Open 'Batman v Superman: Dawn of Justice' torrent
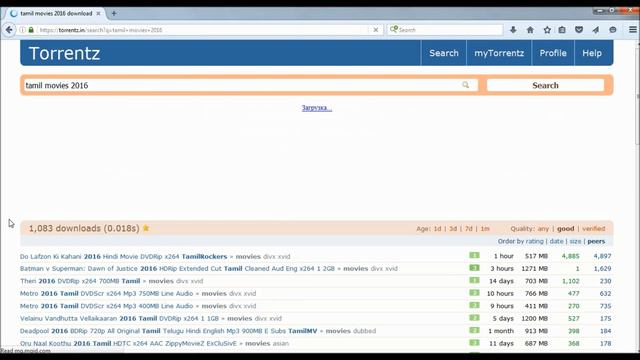 [x=177, y=269]
